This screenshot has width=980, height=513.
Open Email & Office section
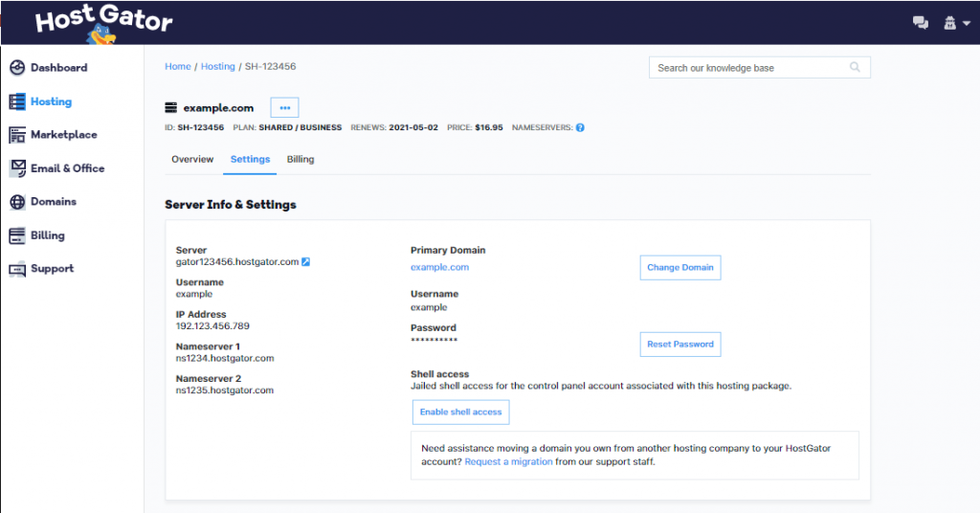click(x=68, y=168)
